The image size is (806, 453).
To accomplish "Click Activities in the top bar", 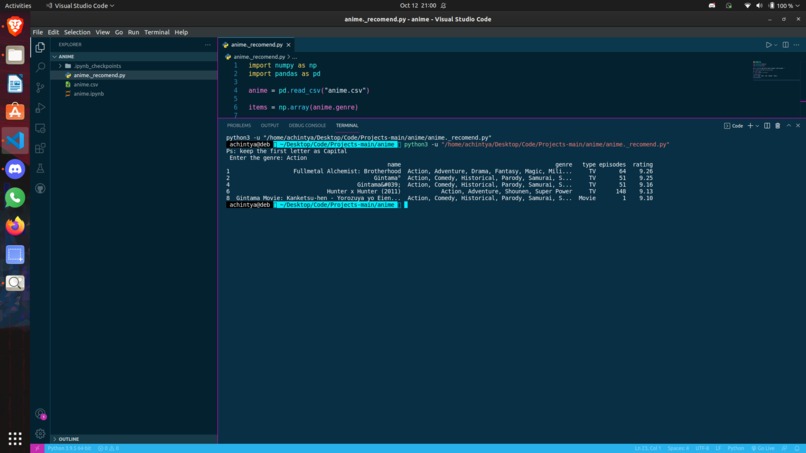I will pyautogui.click(x=18, y=6).
